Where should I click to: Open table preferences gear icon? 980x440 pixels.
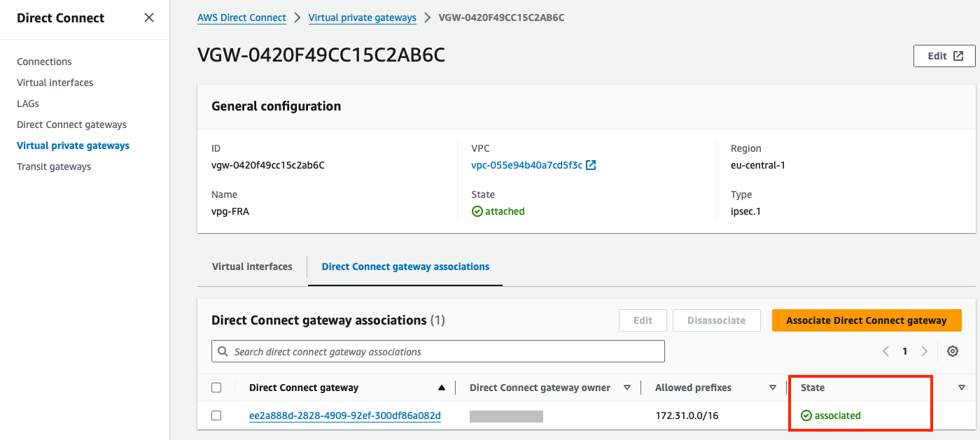pyautogui.click(x=952, y=351)
